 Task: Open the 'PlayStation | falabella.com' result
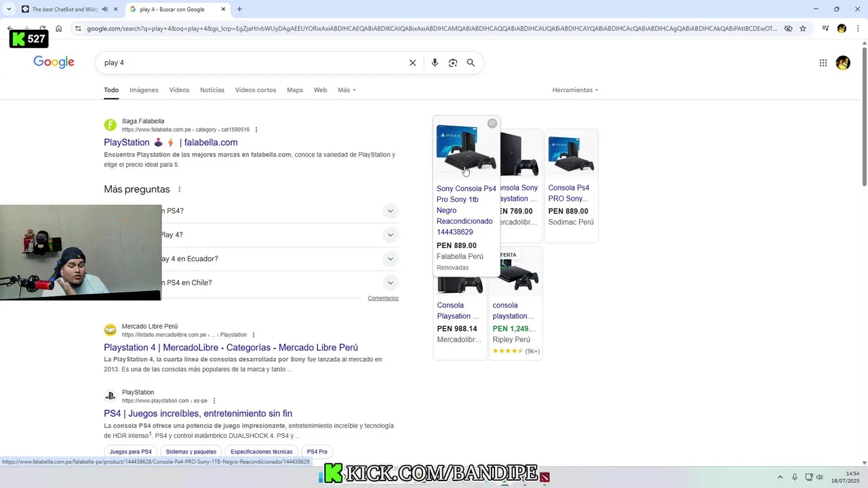171,142
